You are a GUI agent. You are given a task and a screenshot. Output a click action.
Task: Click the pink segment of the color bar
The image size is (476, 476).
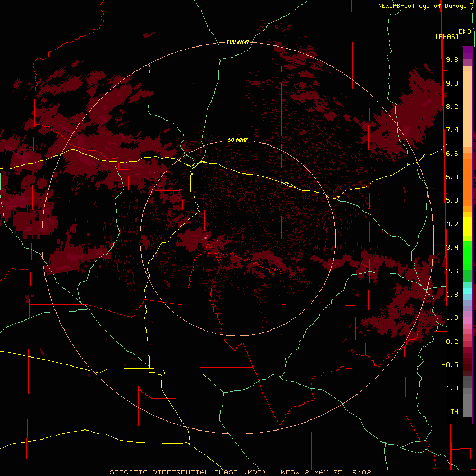click(467, 321)
